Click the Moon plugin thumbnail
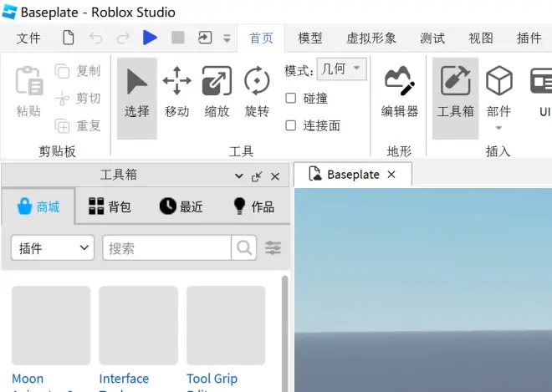The height and width of the screenshot is (392, 552). click(x=51, y=325)
